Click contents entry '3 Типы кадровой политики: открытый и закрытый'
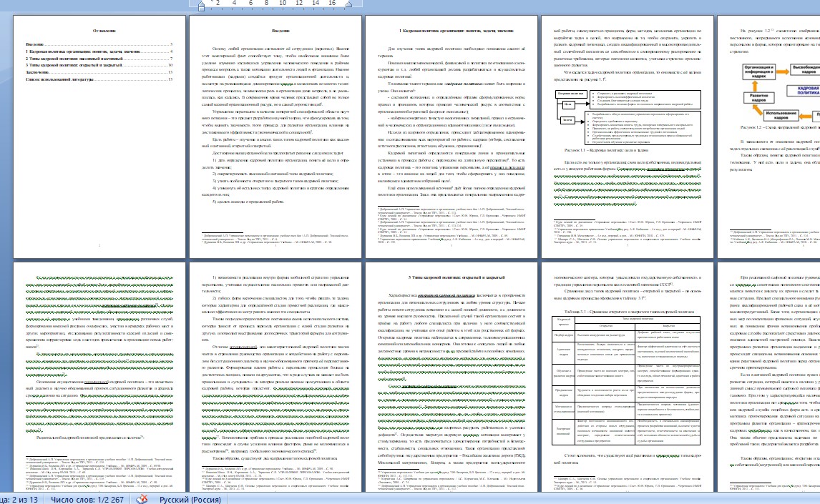Viewport: 820px width, 504px height. point(73,65)
